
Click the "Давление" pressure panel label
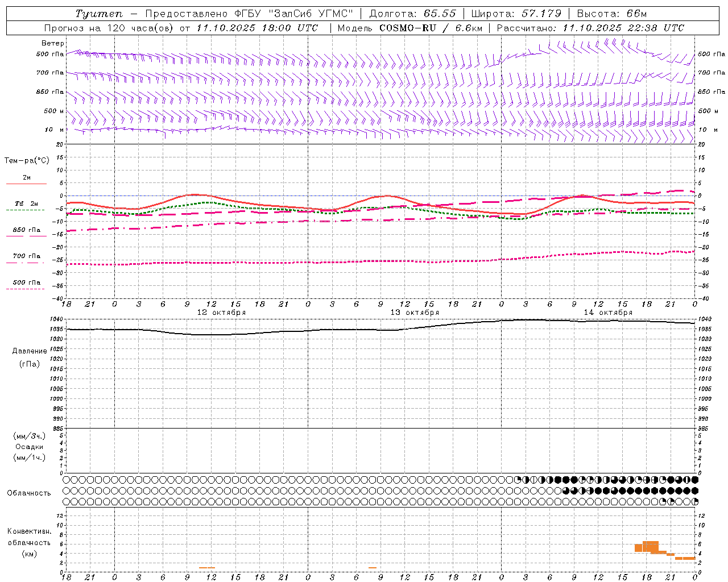tap(30, 351)
